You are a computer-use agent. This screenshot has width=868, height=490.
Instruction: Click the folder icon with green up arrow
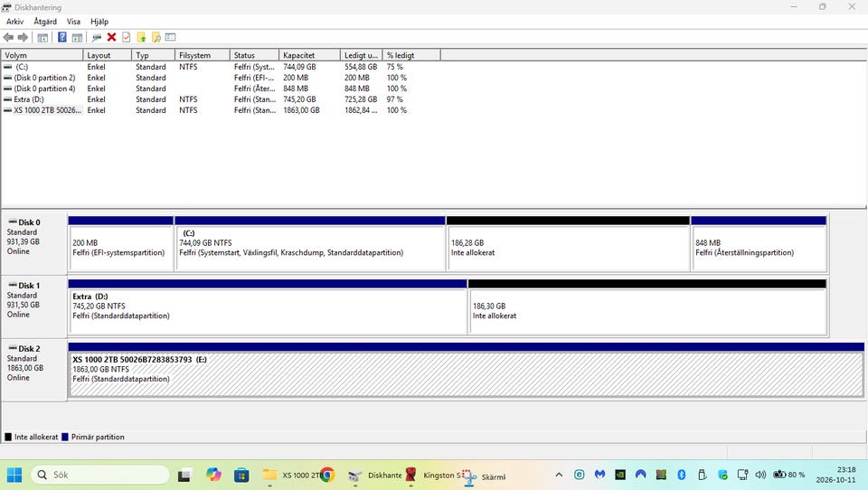tap(141, 37)
